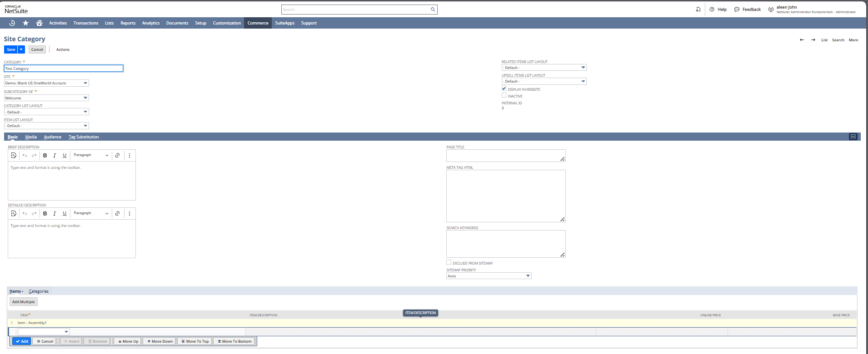Go to next record using right arrow
The height and width of the screenshot is (354, 868).
point(813,40)
